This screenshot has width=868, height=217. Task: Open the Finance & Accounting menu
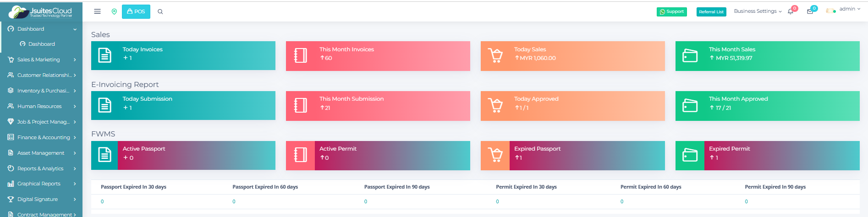[x=41, y=137]
